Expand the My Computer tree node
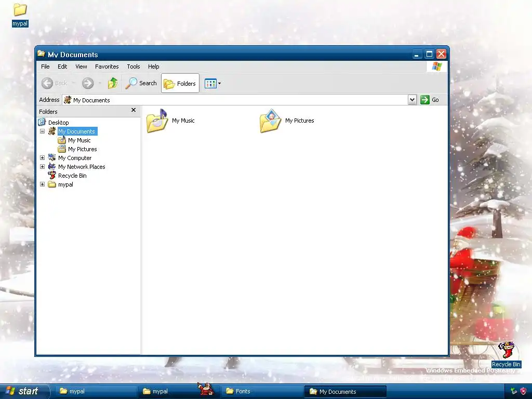 (43, 157)
